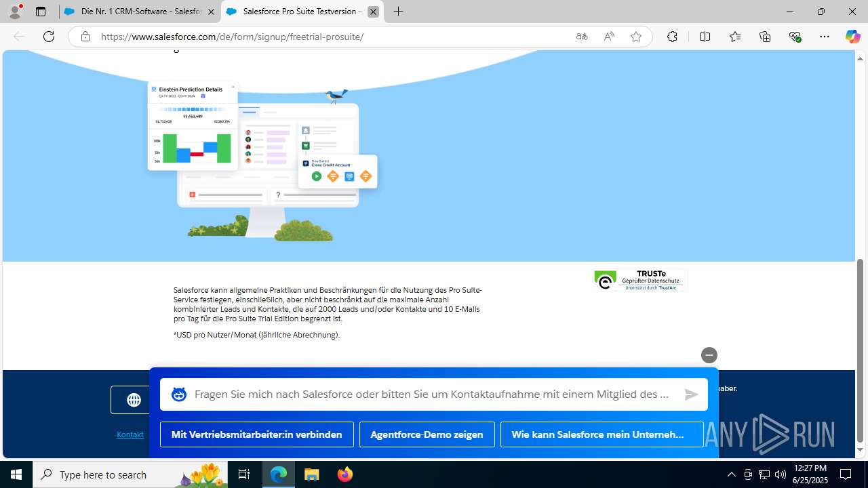Click the Agentforce chat bot icon
Viewport: 868px width, 488px height.
[179, 394]
